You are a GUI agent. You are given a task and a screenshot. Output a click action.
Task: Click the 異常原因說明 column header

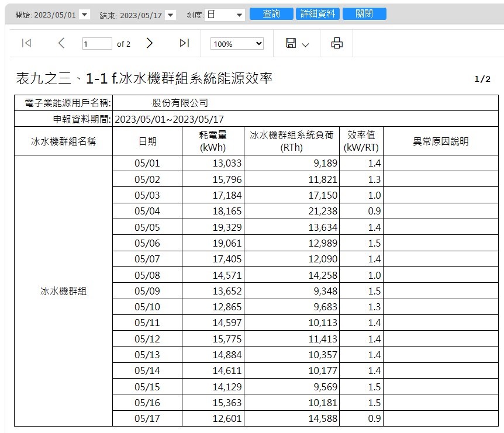point(440,141)
